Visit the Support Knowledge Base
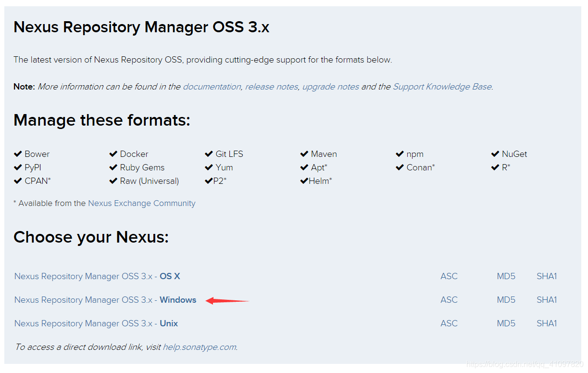This screenshot has width=588, height=373. 441,87
